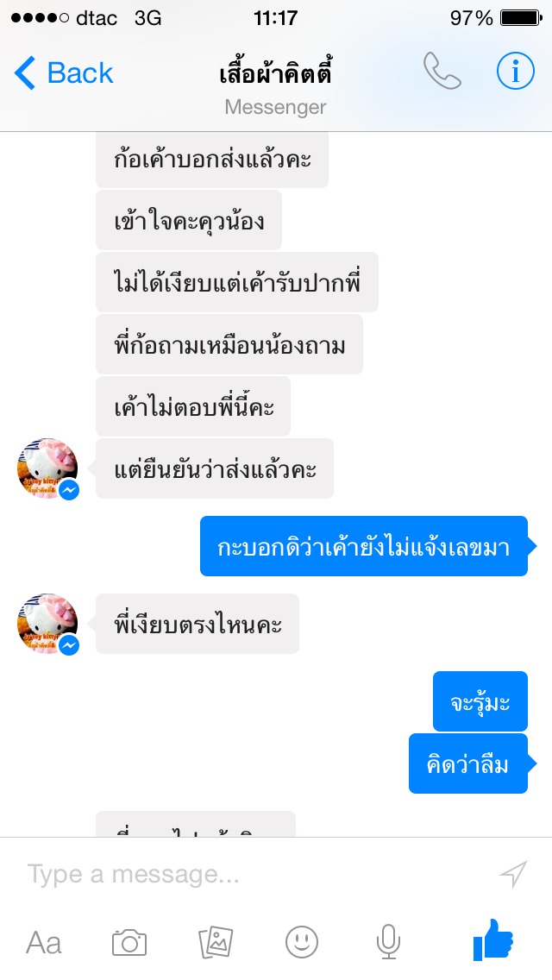Tap Hello Kitty avatar beside แต่ยืนยันว่าส่งแล้วคะ
This screenshot has height=980, width=552.
pos(48,468)
